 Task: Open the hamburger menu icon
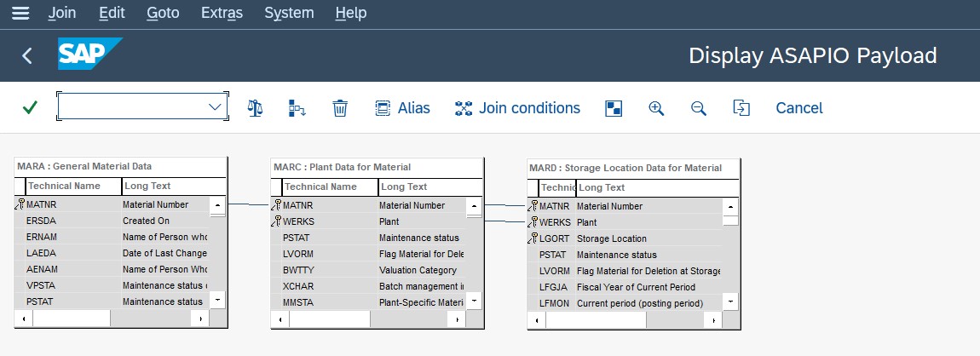(20, 13)
